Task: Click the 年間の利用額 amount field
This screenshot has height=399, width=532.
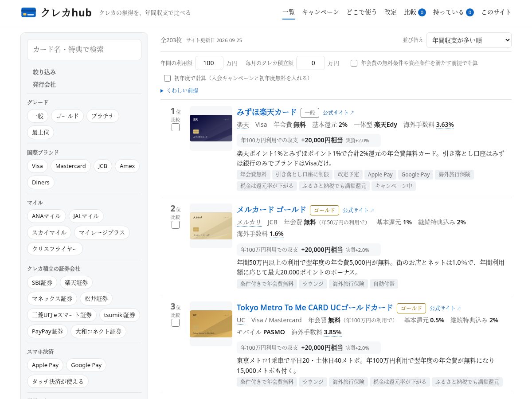Action: tap(209, 63)
